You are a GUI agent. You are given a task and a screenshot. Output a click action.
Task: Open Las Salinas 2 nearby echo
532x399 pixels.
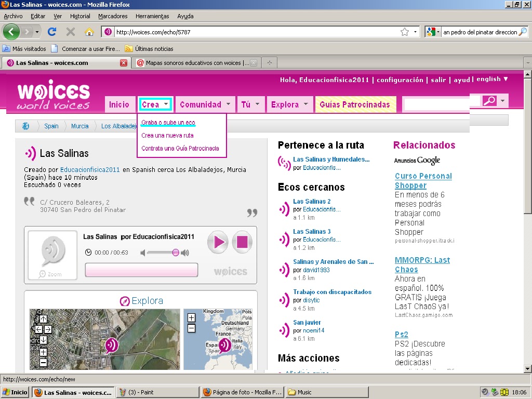pos(312,201)
